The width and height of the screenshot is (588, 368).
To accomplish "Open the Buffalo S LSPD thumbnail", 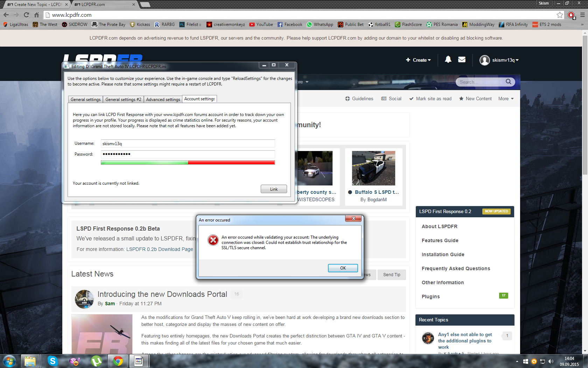I will pos(373,168).
